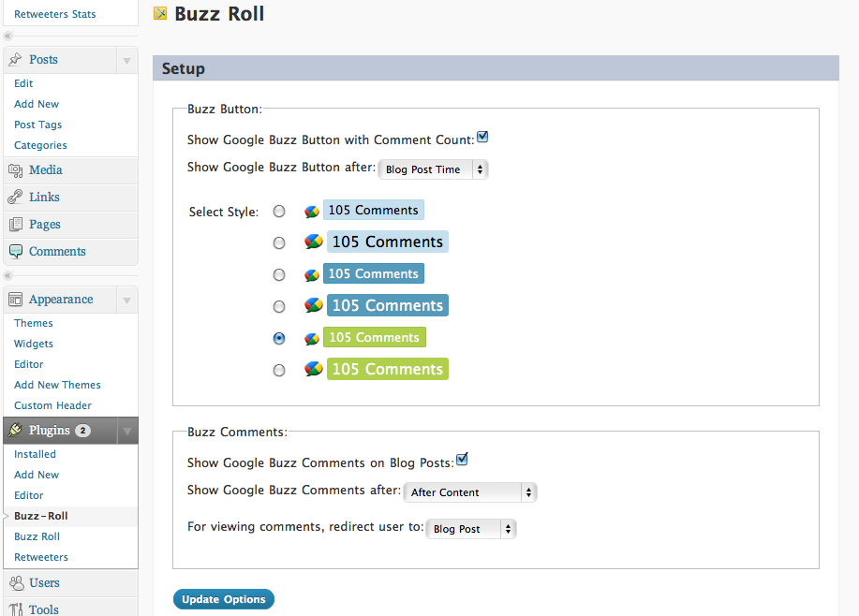Click the Tools wrench icon
Image resolution: width=859 pixels, height=616 pixels.
coord(15,609)
